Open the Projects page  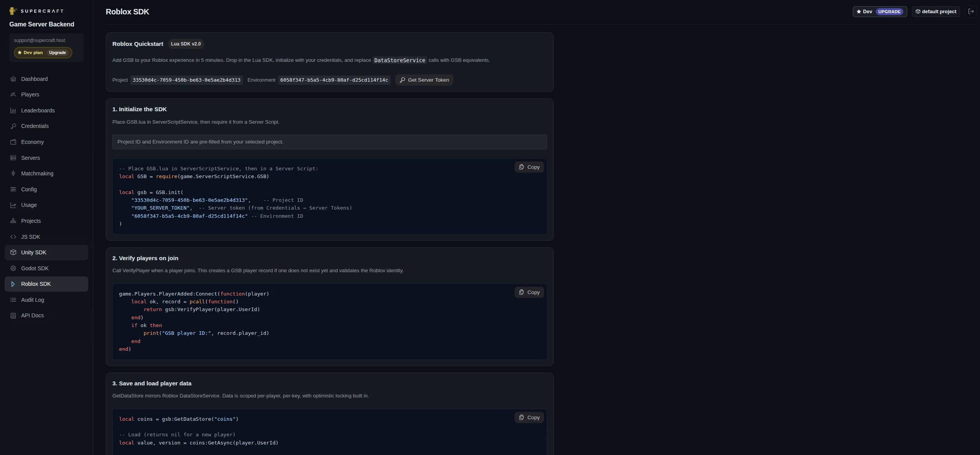point(46,221)
